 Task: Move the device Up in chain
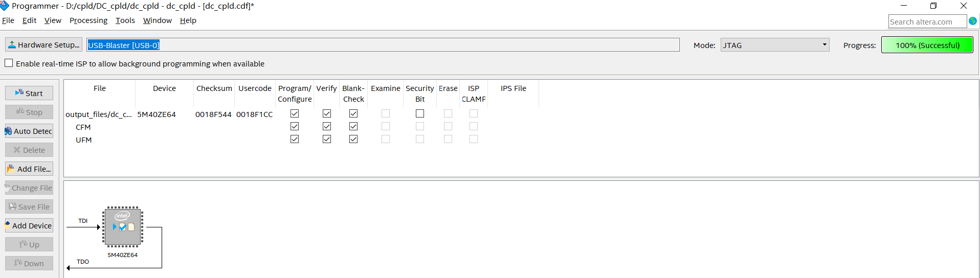[29, 244]
